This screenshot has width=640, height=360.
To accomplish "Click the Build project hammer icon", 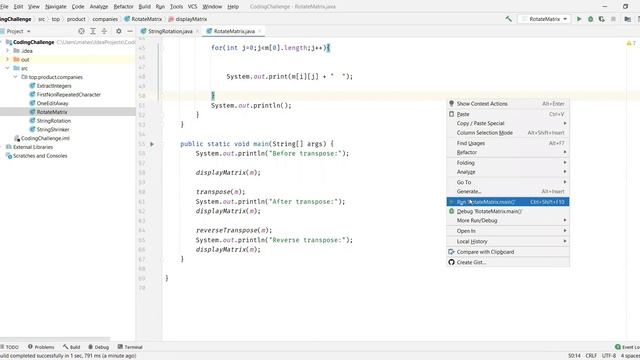I will [x=508, y=19].
